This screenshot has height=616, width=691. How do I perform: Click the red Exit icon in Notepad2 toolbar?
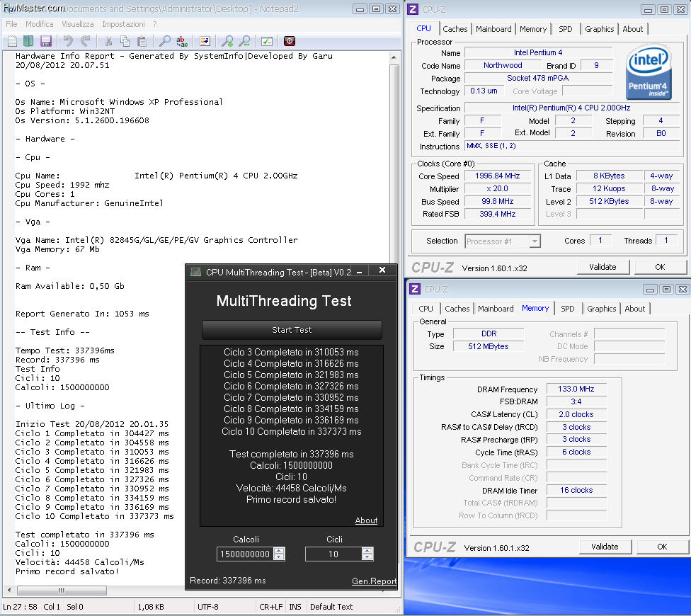289,41
